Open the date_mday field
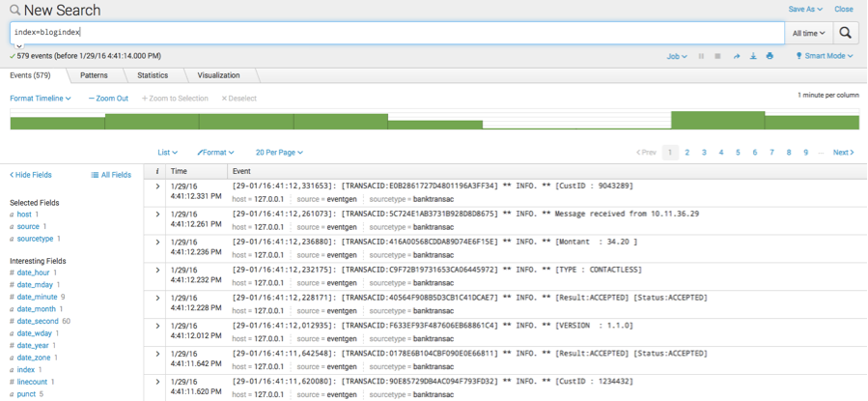Image resolution: width=868 pixels, height=401 pixels. tap(35, 285)
